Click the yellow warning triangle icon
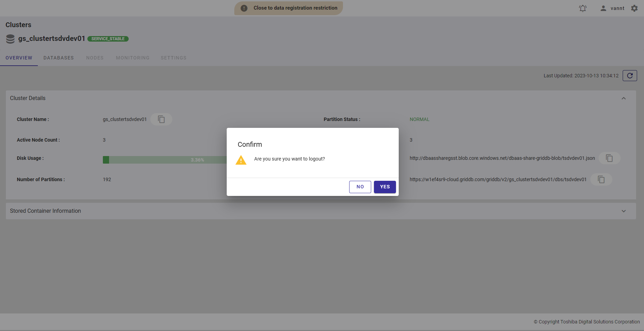The height and width of the screenshot is (331, 644). point(241,160)
